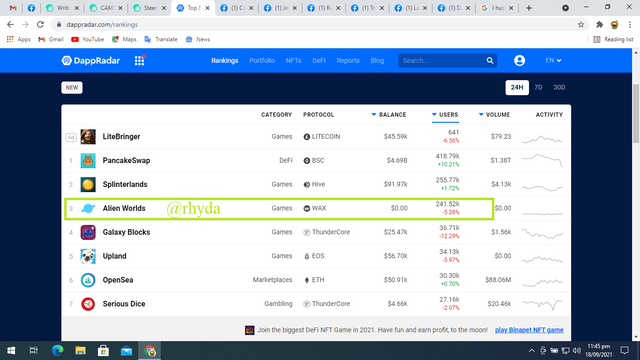Click the Splinterlands app icon
This screenshot has height=360, width=640.
(88, 184)
